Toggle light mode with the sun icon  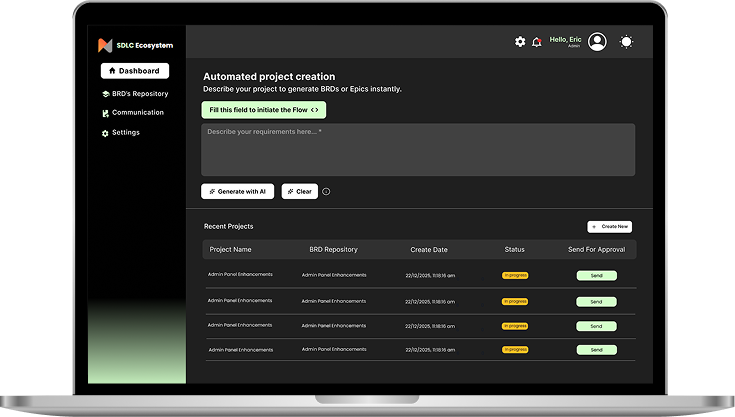click(x=626, y=42)
